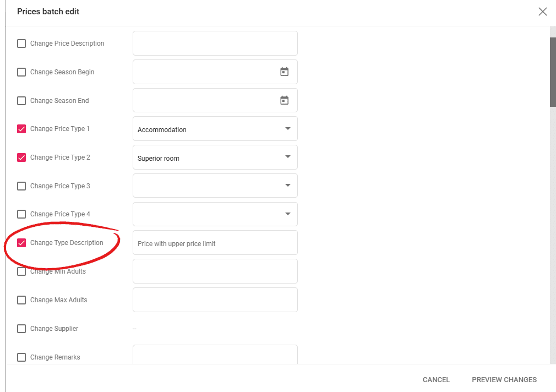
Task: Expand the Change Price Type 3 dropdown
Action: [287, 186]
